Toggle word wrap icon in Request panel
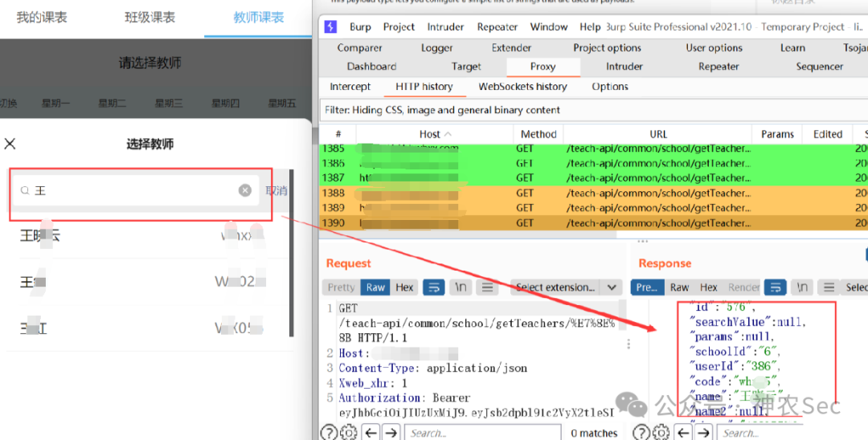Screen dimensions: 868x440 point(434,287)
